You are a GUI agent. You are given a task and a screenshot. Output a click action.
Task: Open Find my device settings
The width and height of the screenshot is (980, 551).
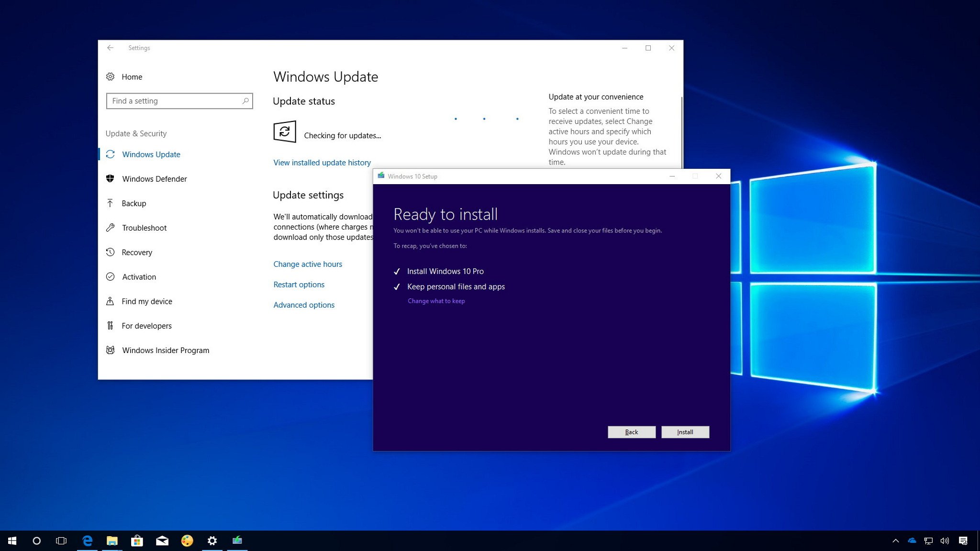(147, 301)
